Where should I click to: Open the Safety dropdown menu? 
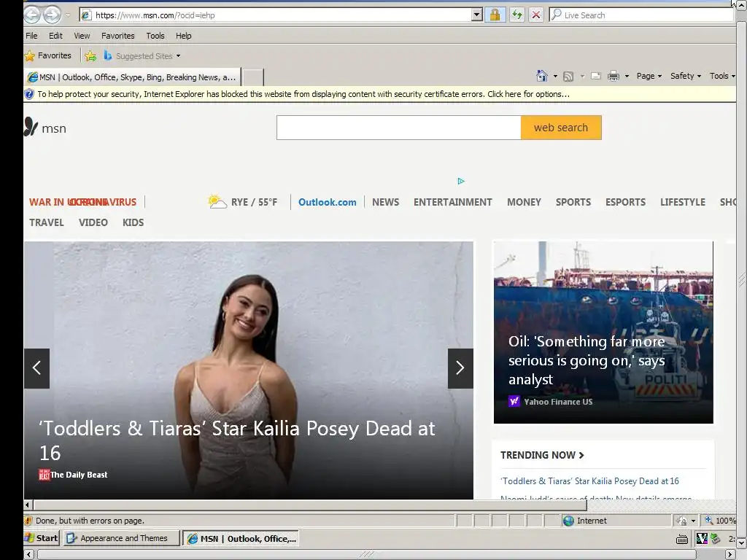(686, 76)
